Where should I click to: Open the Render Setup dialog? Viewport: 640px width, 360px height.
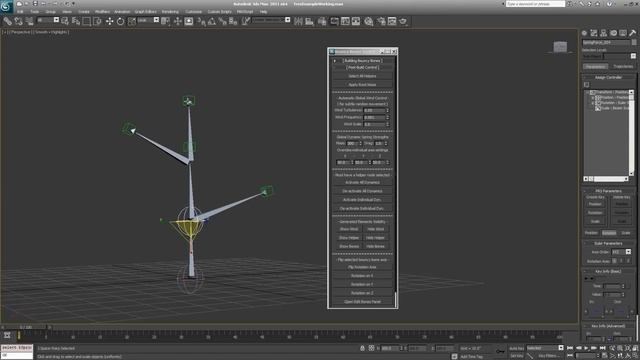pyautogui.click(x=381, y=21)
